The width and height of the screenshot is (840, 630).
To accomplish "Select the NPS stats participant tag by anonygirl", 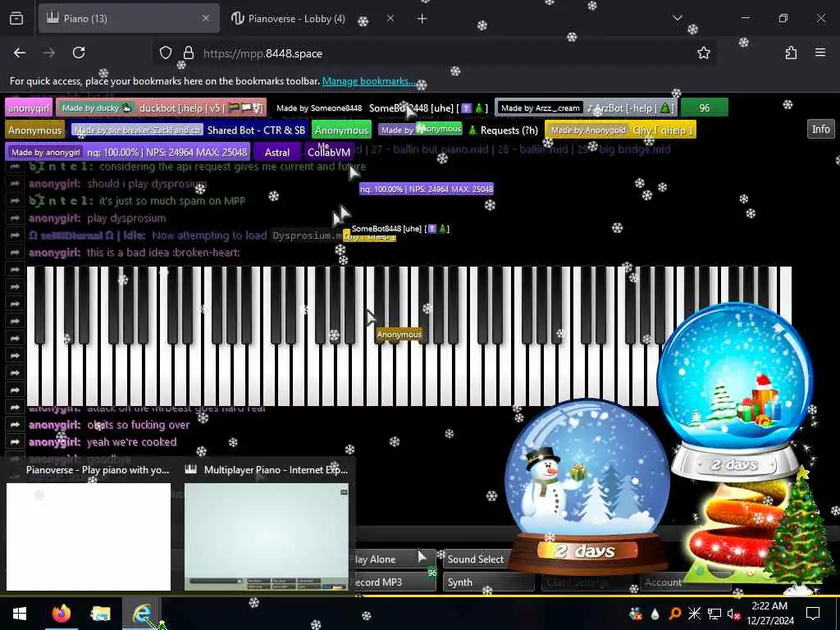I will tap(129, 152).
